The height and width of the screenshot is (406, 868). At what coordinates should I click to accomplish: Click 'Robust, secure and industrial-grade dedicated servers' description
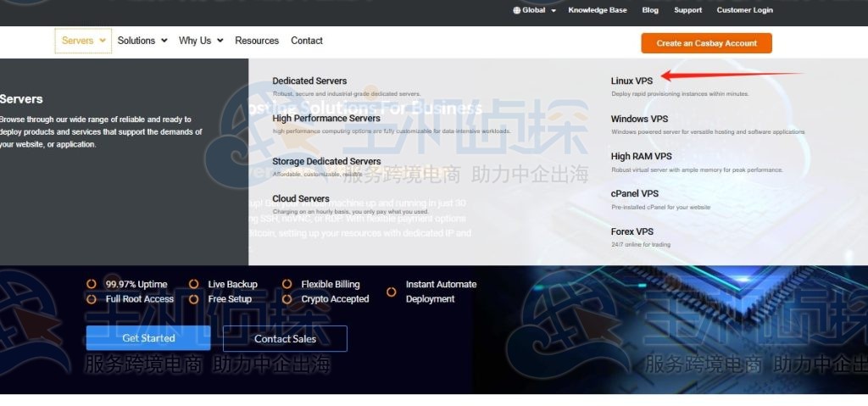tap(347, 94)
